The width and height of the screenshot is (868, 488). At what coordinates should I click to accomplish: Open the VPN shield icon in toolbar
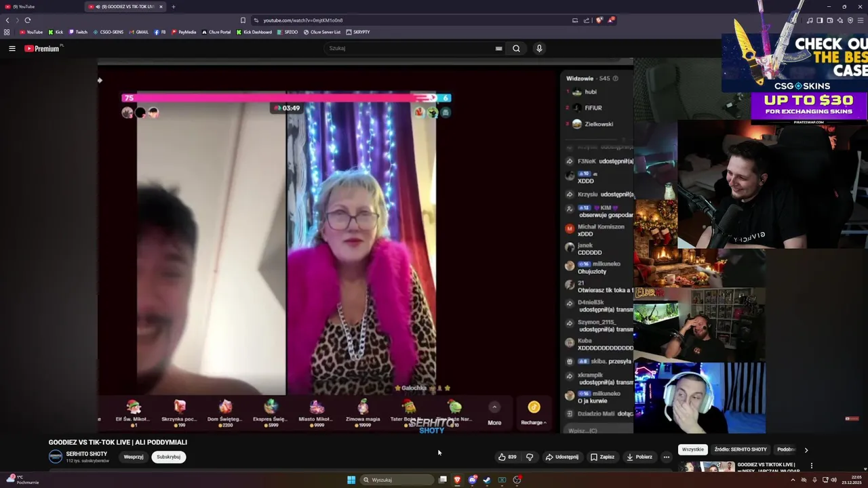click(x=850, y=20)
